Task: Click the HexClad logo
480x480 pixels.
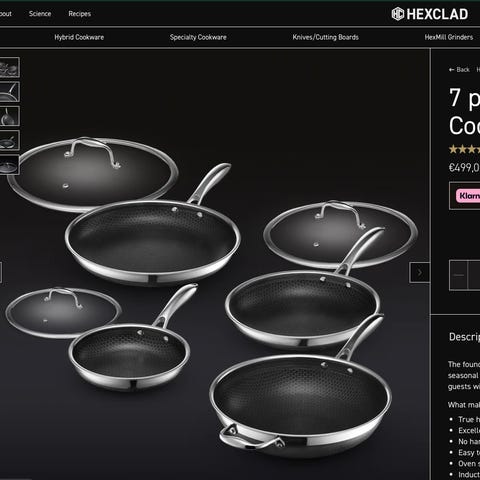Action: (x=430, y=14)
